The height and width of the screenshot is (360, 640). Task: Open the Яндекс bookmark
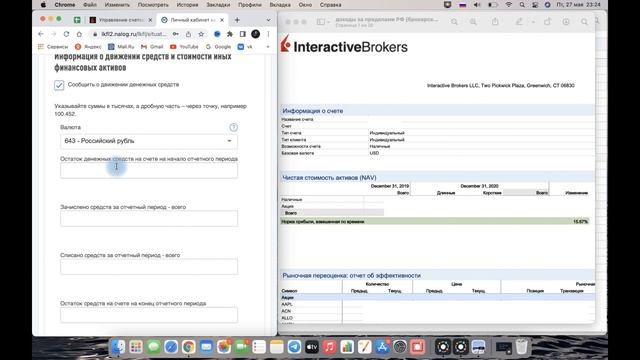[x=88, y=47]
